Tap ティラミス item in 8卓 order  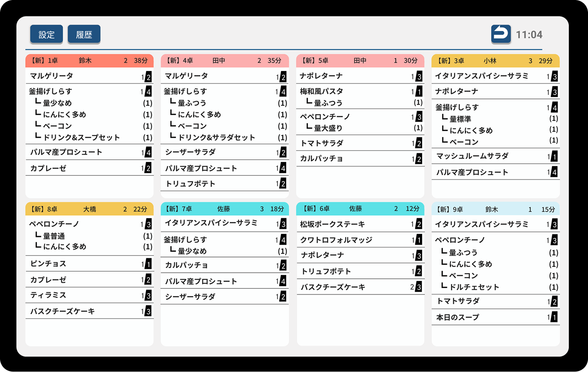coord(48,295)
